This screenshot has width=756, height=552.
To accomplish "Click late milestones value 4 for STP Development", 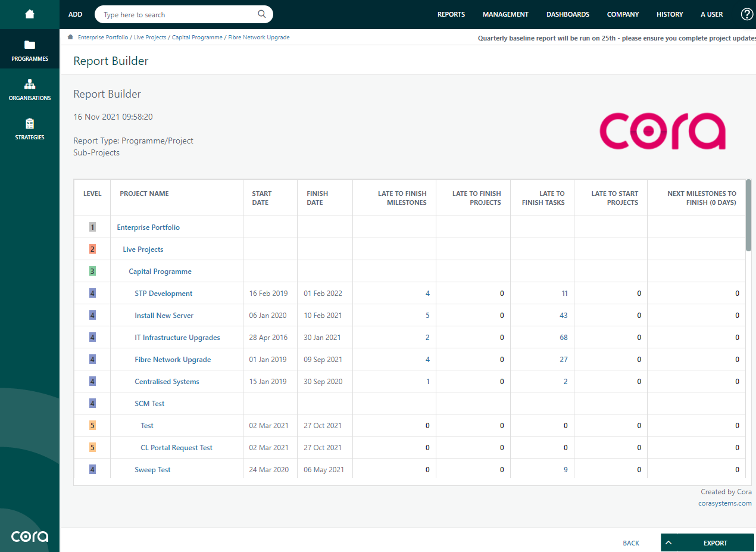I will [427, 294].
